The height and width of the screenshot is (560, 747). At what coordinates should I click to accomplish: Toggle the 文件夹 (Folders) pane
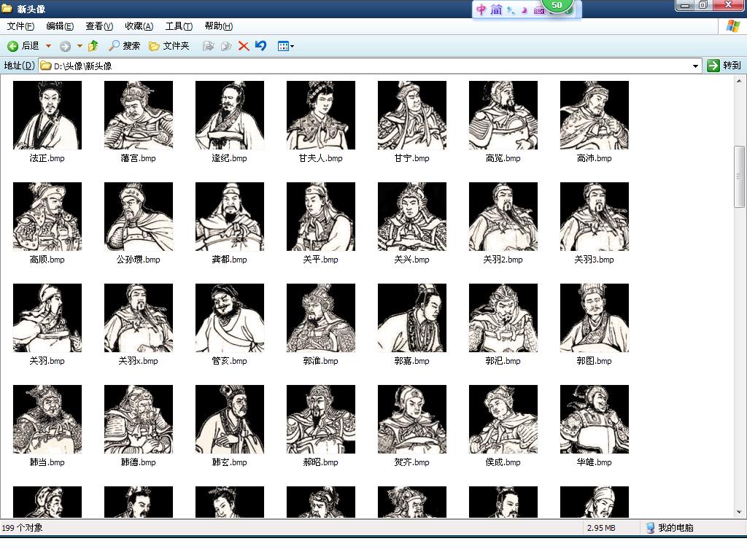coord(169,46)
